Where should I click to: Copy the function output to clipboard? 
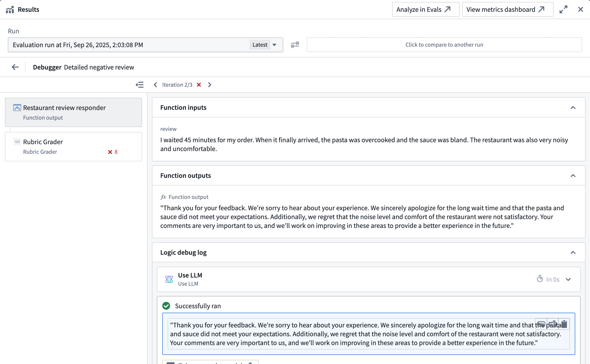tap(564, 324)
